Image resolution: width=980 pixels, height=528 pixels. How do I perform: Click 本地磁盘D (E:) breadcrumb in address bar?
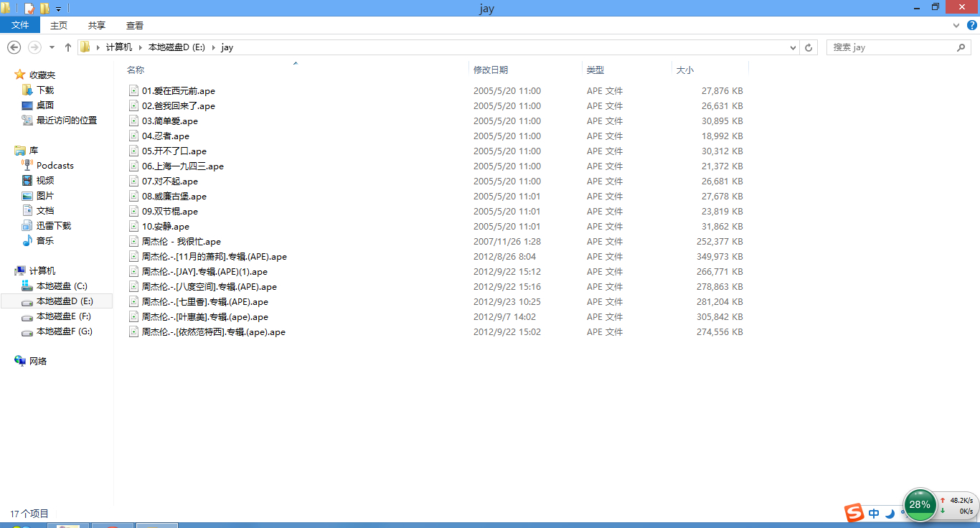[176, 47]
